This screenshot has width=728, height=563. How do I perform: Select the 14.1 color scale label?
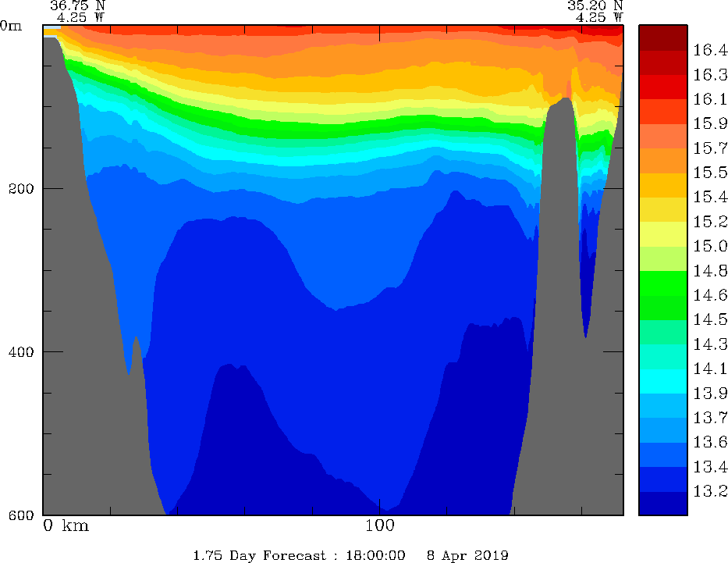(x=710, y=369)
